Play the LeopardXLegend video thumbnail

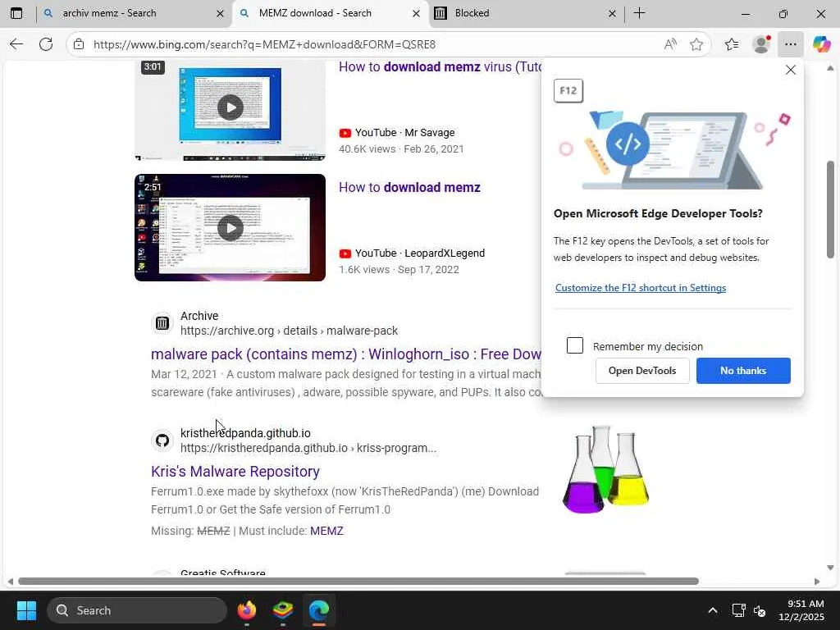(230, 228)
